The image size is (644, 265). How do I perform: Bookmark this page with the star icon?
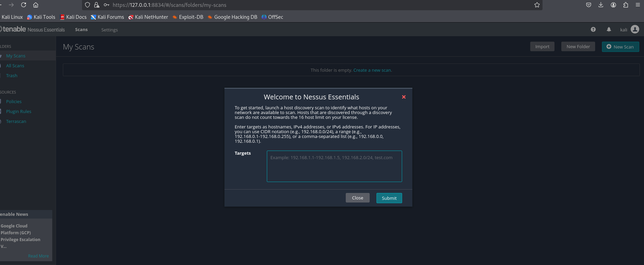(537, 5)
